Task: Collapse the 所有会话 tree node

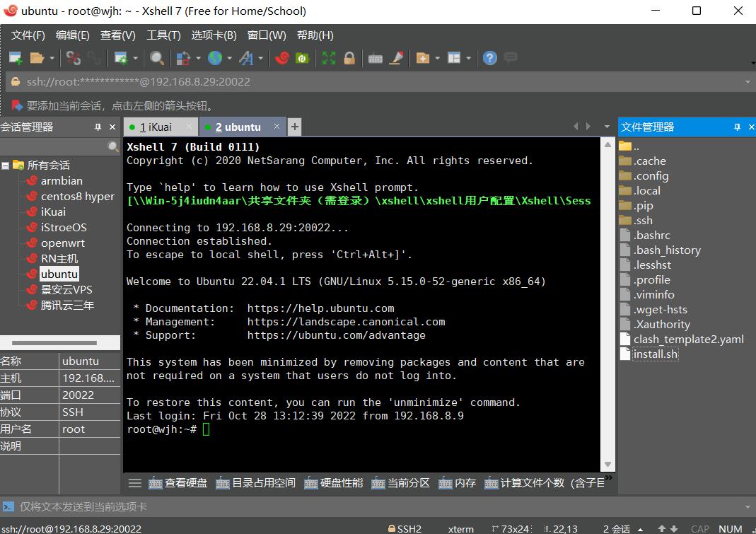Action: 6,166
